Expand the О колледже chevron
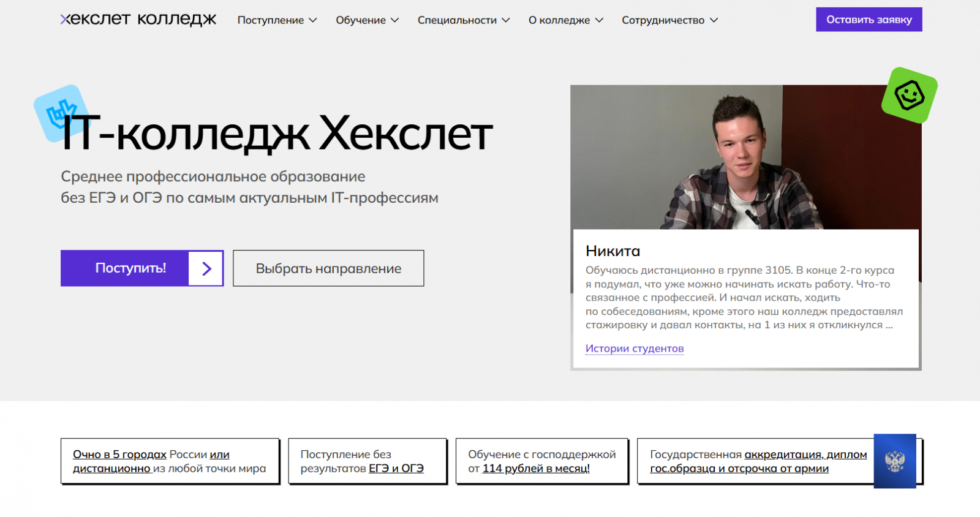 [599, 20]
